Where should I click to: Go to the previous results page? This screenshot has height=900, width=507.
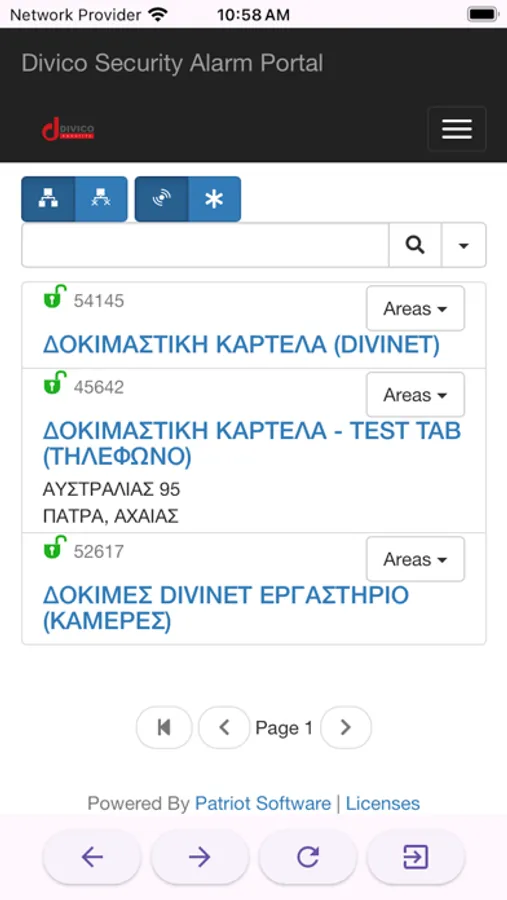(x=224, y=728)
